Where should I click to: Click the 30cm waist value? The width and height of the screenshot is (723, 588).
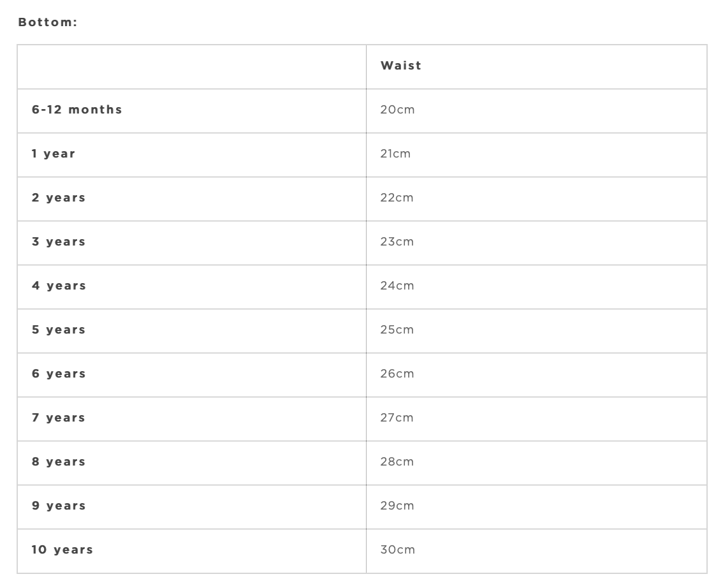(x=397, y=550)
